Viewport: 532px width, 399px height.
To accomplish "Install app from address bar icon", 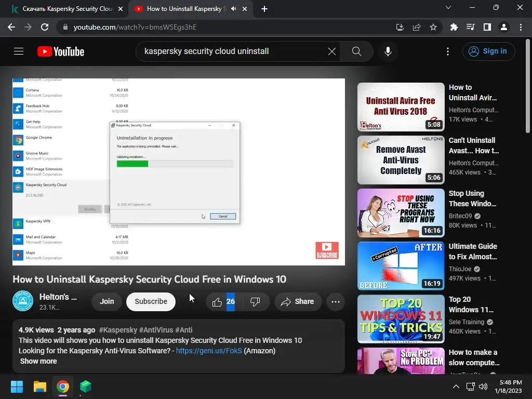I will pos(400,27).
